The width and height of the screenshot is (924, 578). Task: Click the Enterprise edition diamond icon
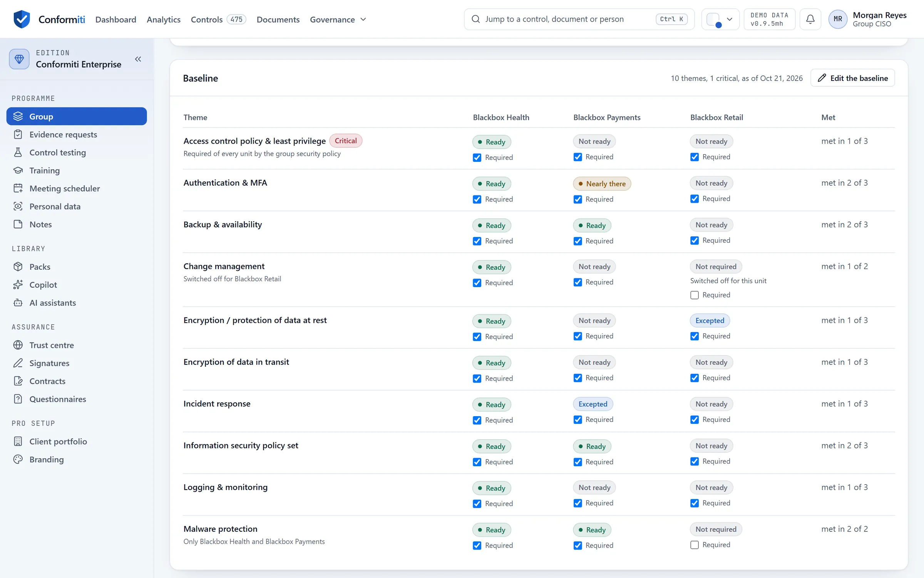click(x=19, y=59)
